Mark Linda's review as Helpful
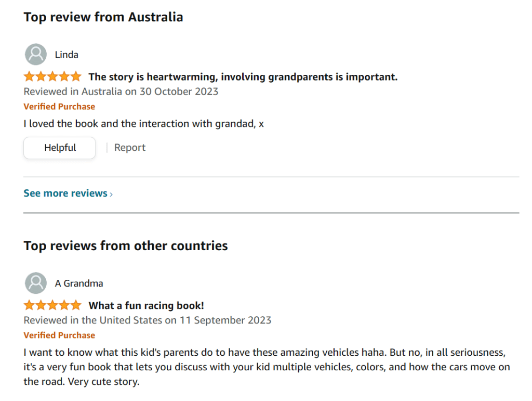 60,148
